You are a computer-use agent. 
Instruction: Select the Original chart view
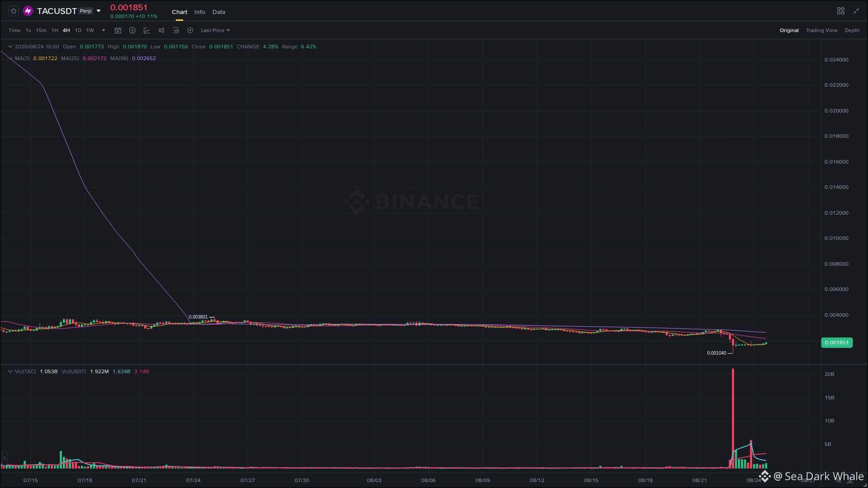789,30
